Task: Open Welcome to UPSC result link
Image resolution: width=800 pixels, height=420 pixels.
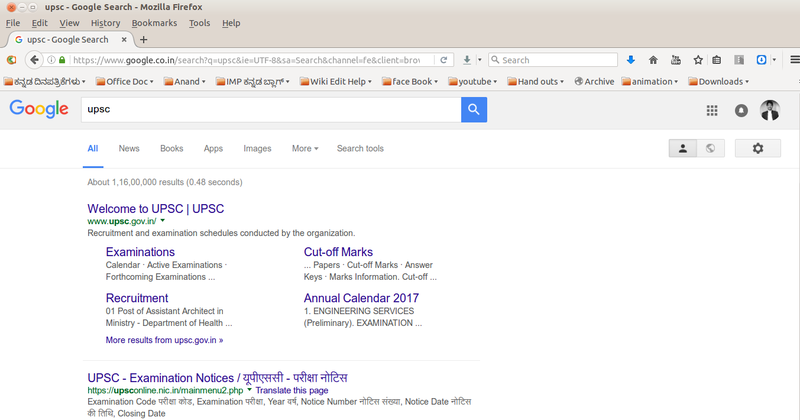Action: [156, 209]
